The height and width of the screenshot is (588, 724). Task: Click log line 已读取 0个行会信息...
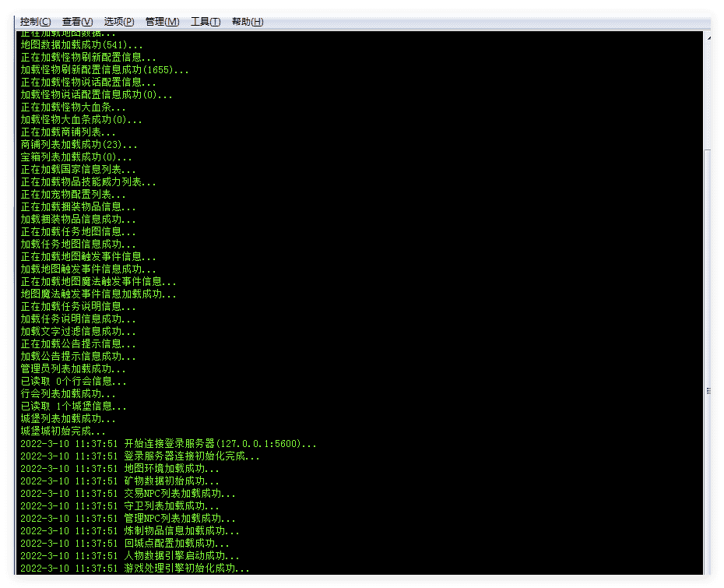pyautogui.click(x=73, y=382)
